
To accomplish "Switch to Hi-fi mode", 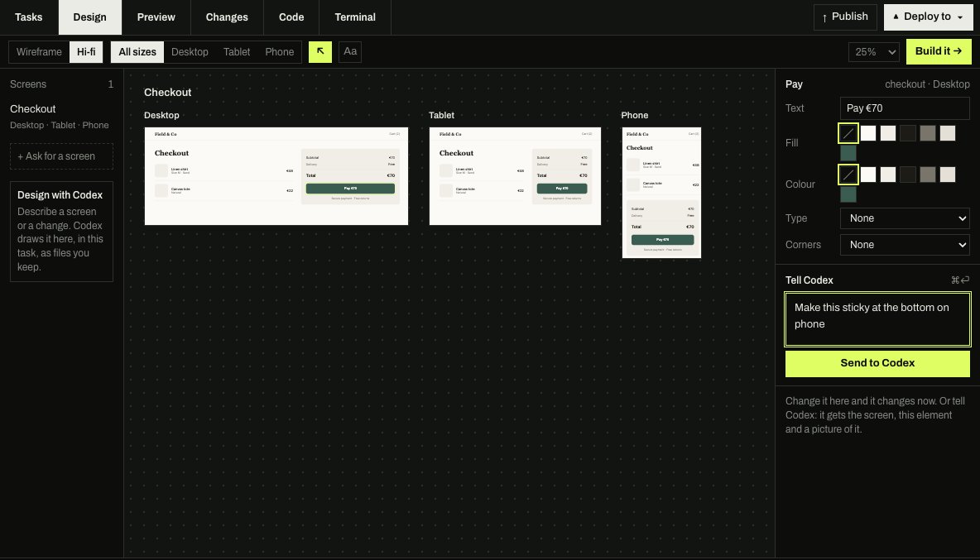I will click(x=85, y=52).
